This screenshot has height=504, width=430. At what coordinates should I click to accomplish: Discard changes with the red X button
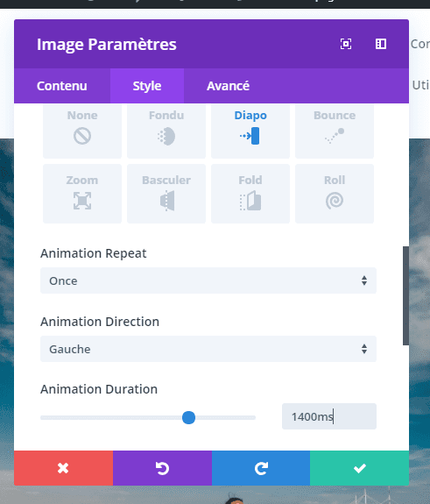(x=64, y=468)
